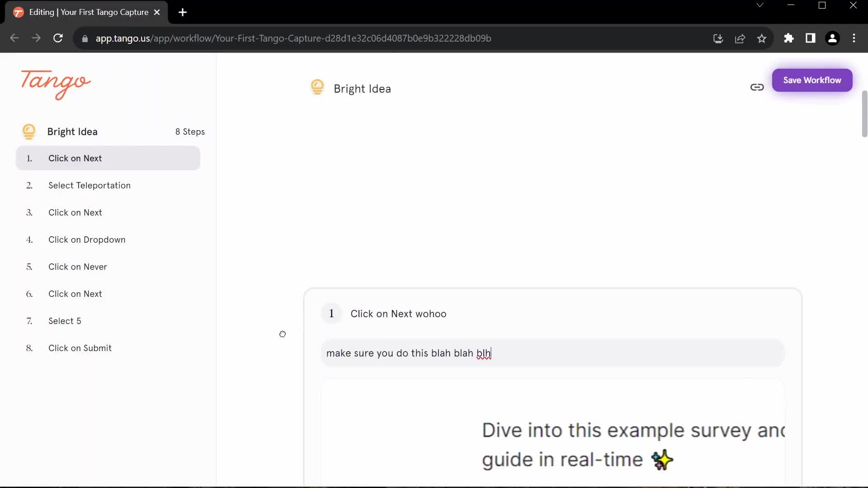Click the link/chain icon button
The width and height of the screenshot is (868, 488).
(x=757, y=86)
